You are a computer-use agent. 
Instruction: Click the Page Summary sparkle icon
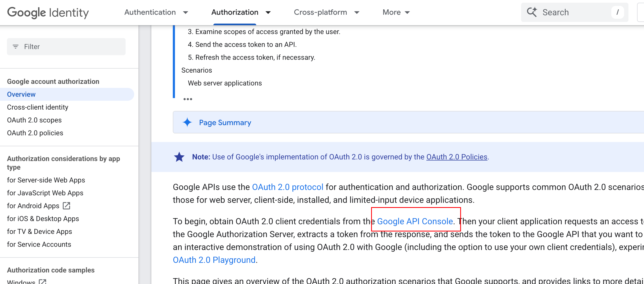click(x=187, y=122)
